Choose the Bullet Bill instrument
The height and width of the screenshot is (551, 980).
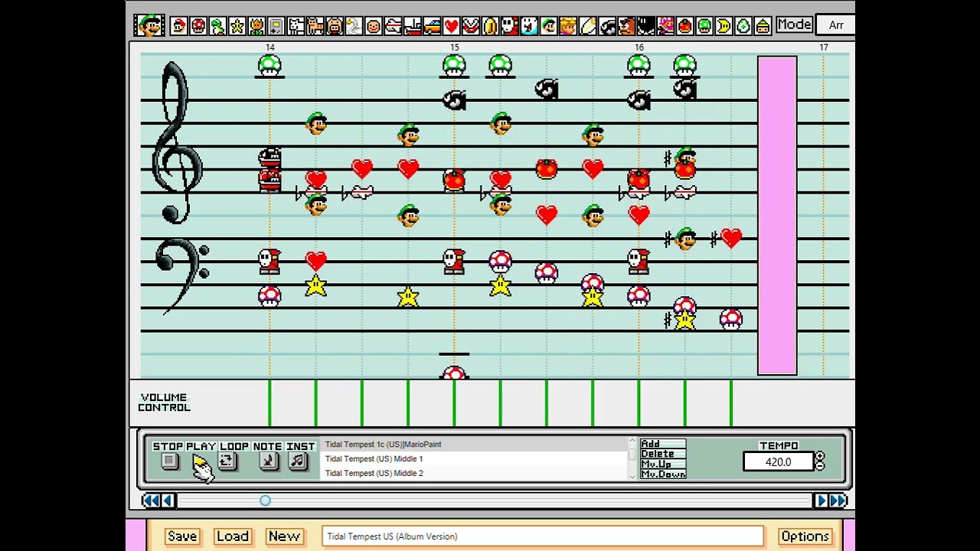coord(607,26)
